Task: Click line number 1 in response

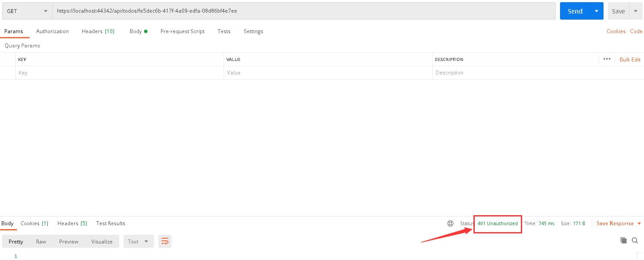Action: click(x=16, y=256)
